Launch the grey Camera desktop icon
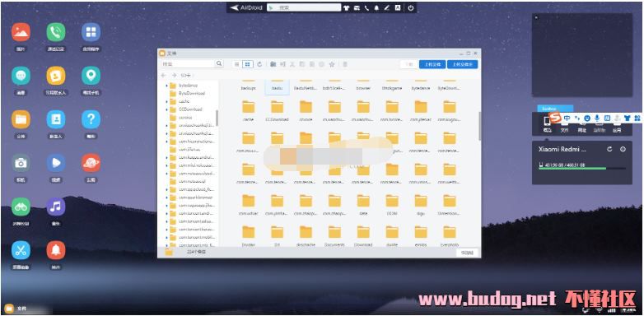Screen dimensions: 644x316 click(x=21, y=163)
